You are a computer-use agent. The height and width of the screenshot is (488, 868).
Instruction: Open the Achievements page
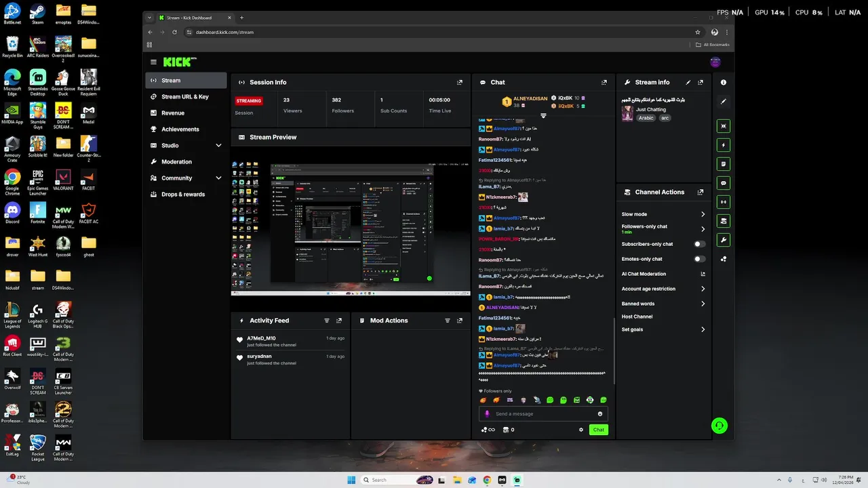click(186, 129)
